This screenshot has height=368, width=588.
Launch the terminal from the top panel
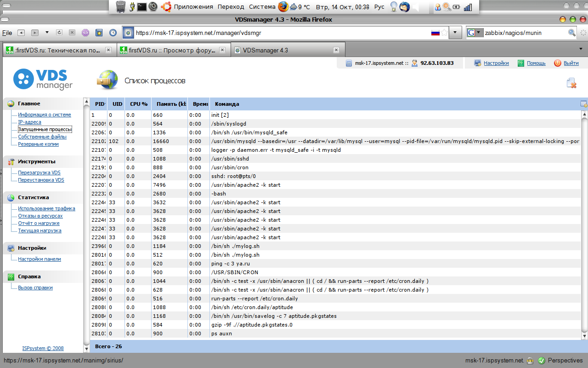142,7
